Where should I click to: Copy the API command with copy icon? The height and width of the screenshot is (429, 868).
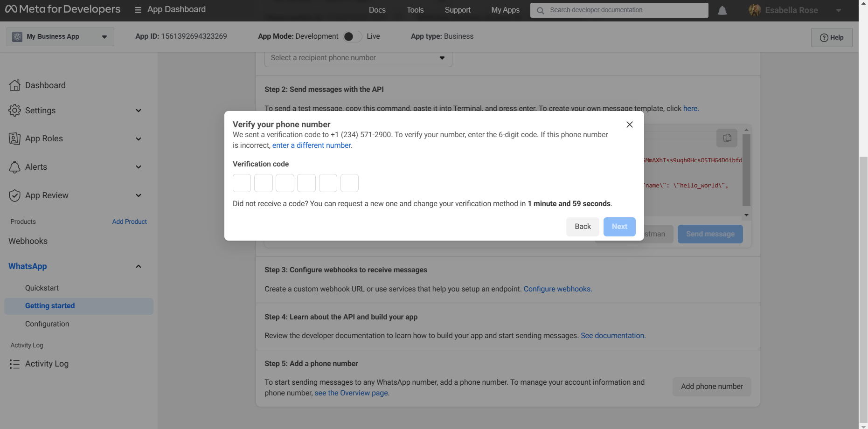(x=727, y=138)
